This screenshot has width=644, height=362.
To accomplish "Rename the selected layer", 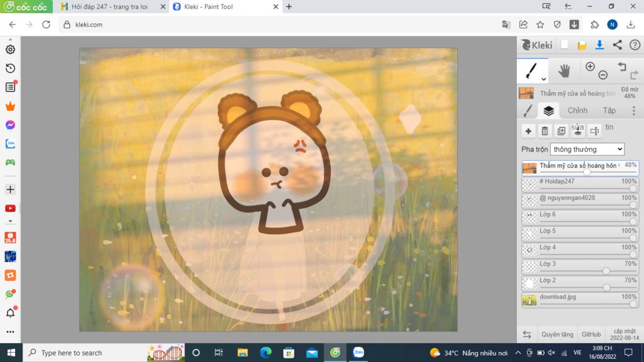I will pyautogui.click(x=594, y=131).
